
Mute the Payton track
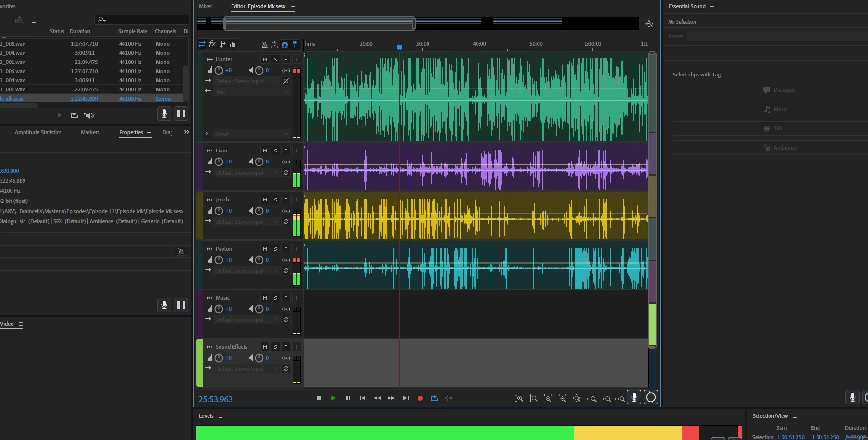click(265, 249)
